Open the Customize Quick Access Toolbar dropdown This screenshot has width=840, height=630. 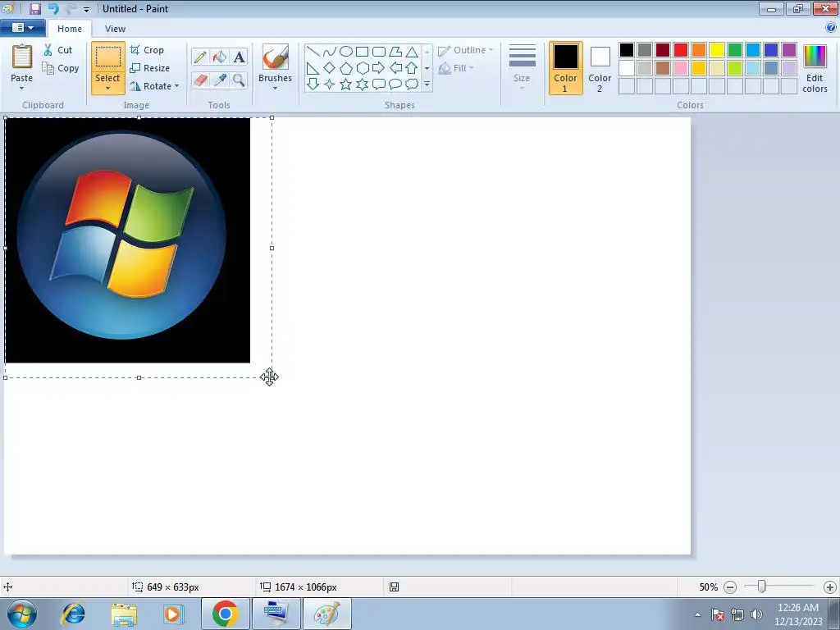[x=86, y=9]
